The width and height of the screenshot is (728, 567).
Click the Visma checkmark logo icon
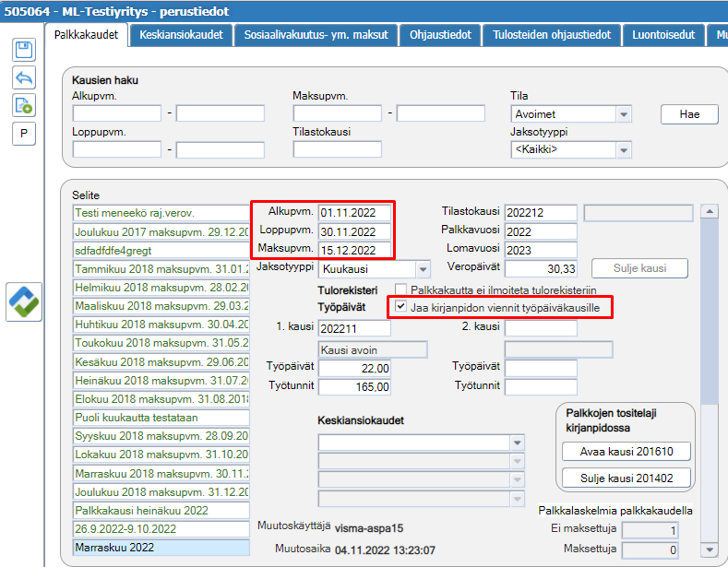(24, 302)
